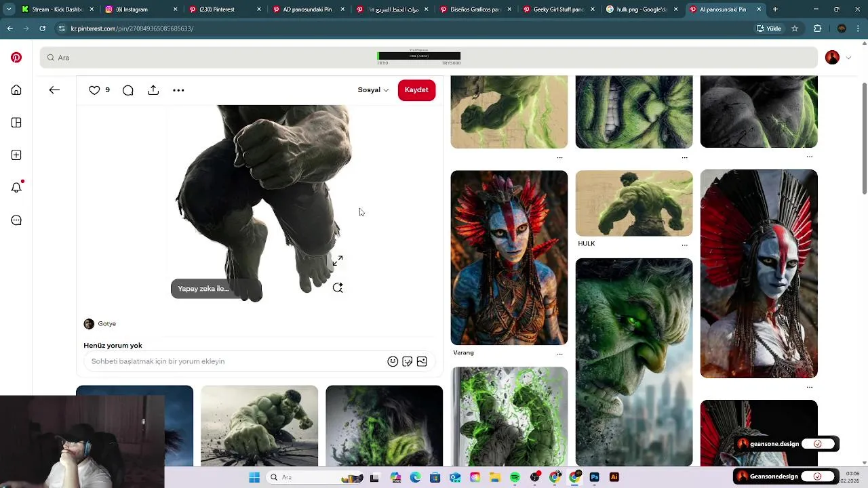Open the more options dots beside the HULK pin
The image size is (868, 488).
(x=684, y=245)
